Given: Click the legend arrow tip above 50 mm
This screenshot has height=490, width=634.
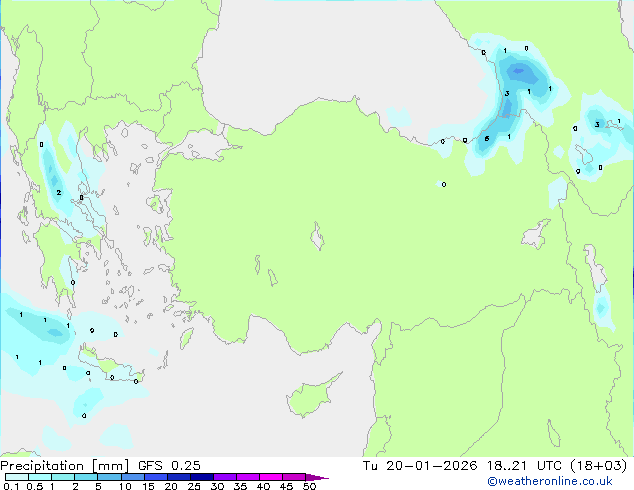Looking at the screenshot, I should 317,477.
